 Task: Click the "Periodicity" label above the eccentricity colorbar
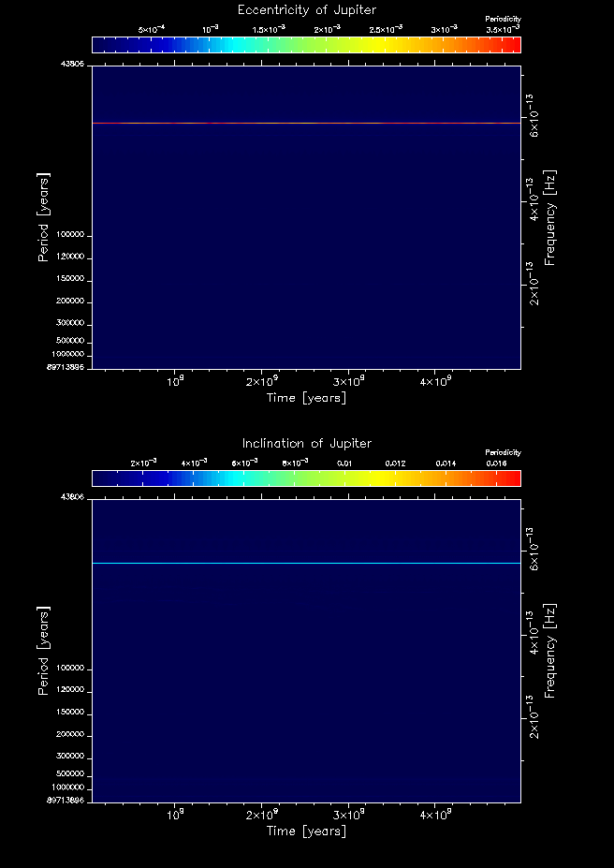[504, 19]
